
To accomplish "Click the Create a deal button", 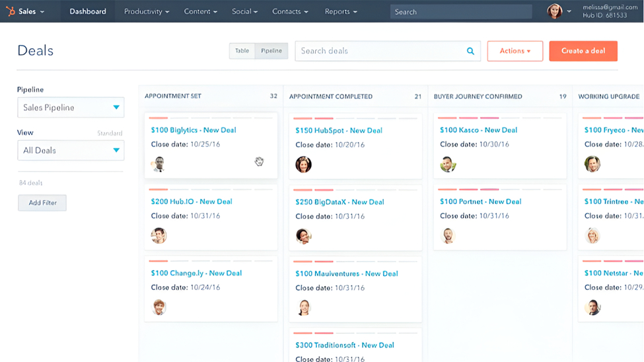I will click(583, 51).
